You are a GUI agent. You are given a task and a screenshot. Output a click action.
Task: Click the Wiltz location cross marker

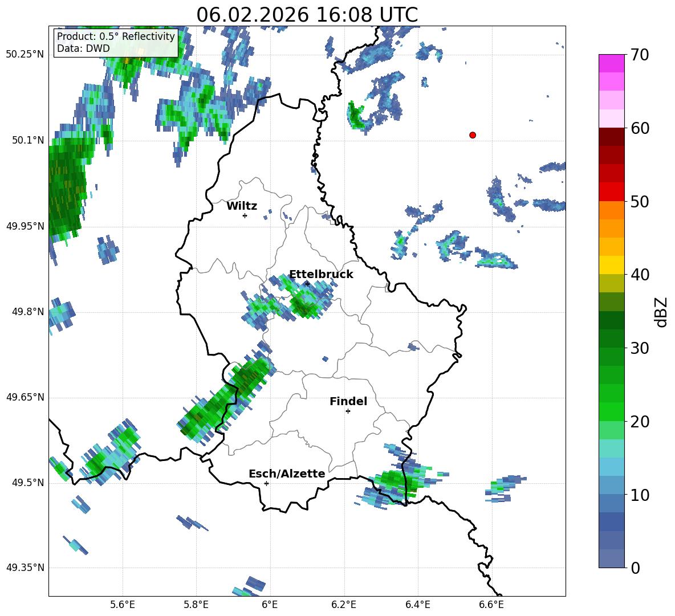tap(245, 216)
